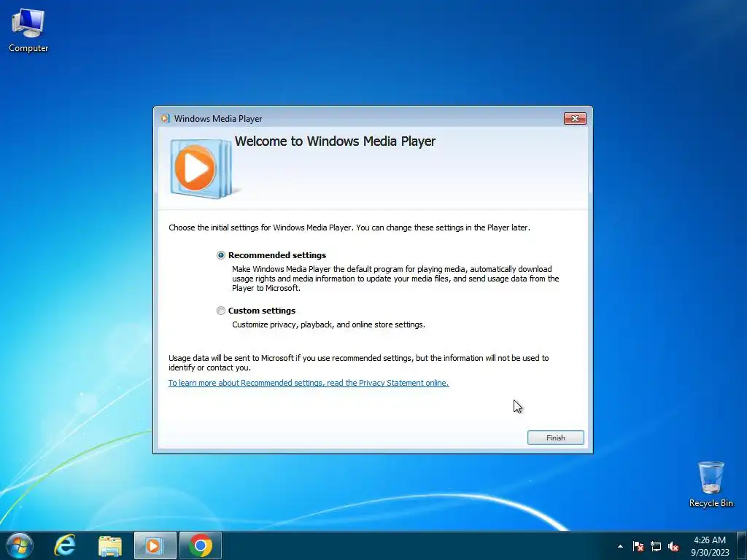Select the Recycle Bin desktop icon

711,484
